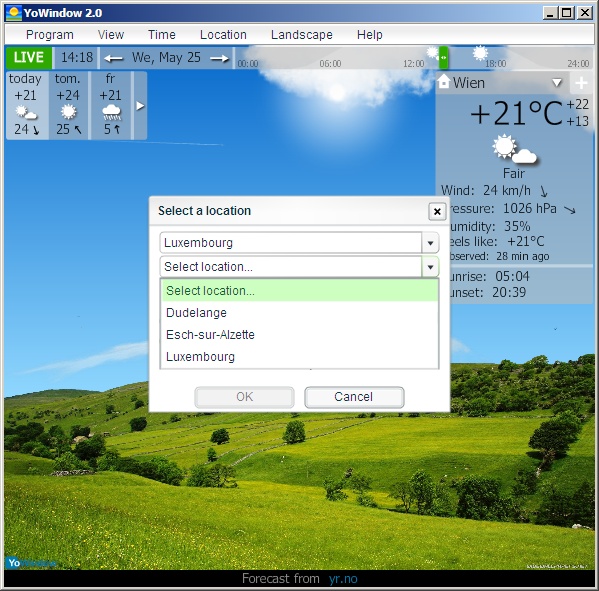Click the YoWindow logo in bottom corner
The width and height of the screenshot is (599, 591).
31,563
